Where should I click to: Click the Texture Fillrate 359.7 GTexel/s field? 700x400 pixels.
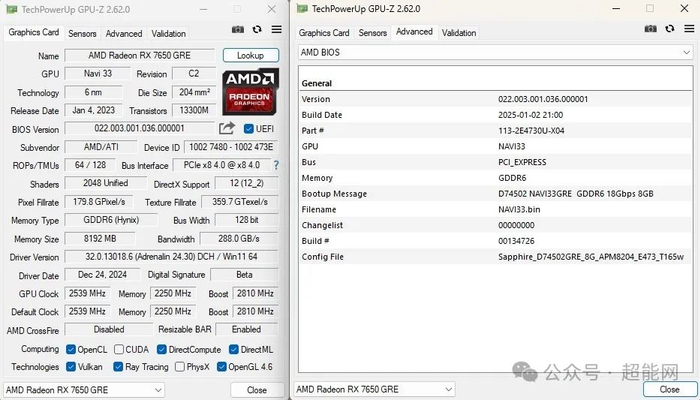240,202
